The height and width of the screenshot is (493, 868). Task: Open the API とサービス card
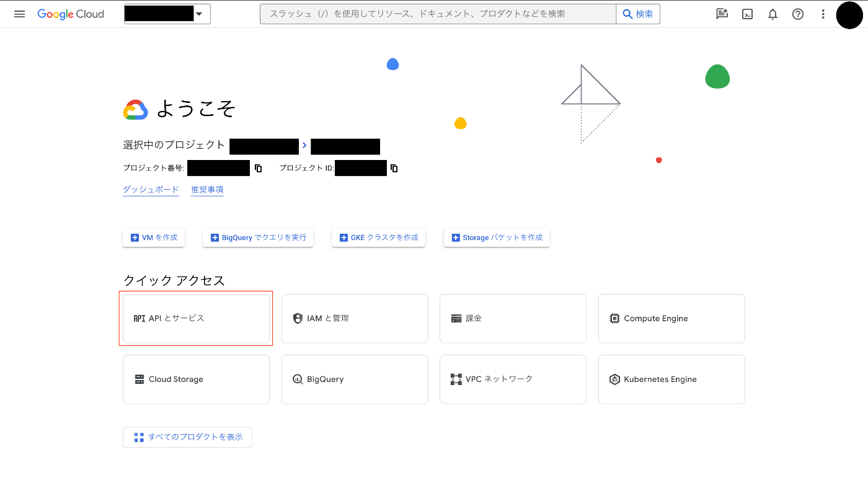point(196,318)
